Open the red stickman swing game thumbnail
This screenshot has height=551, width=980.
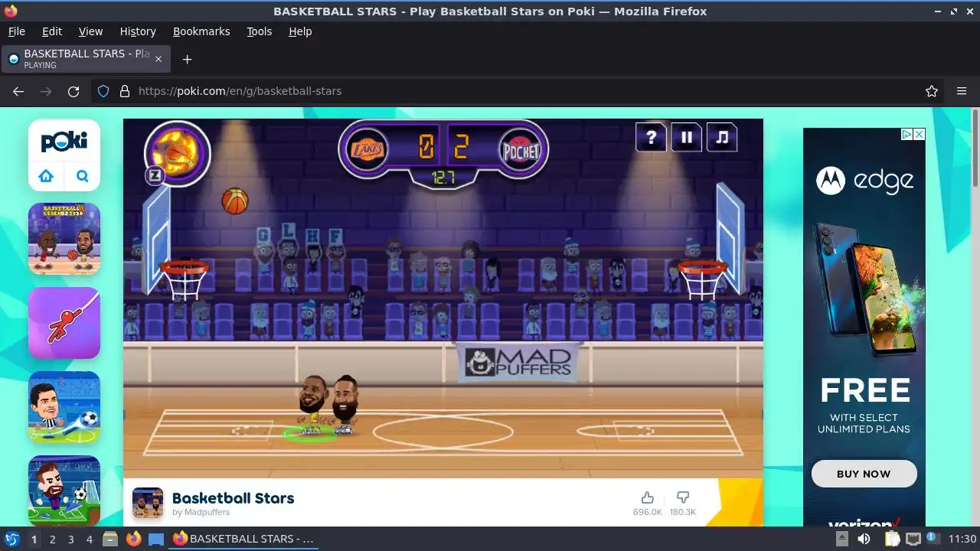(64, 323)
